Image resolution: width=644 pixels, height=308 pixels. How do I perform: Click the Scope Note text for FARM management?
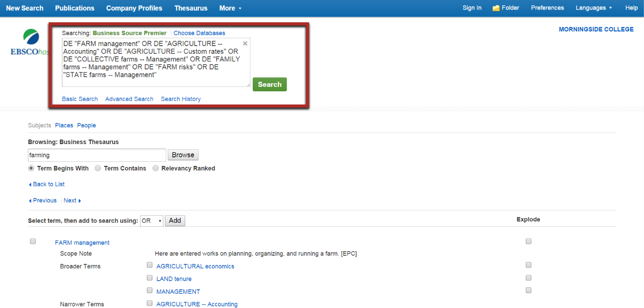tap(256, 253)
